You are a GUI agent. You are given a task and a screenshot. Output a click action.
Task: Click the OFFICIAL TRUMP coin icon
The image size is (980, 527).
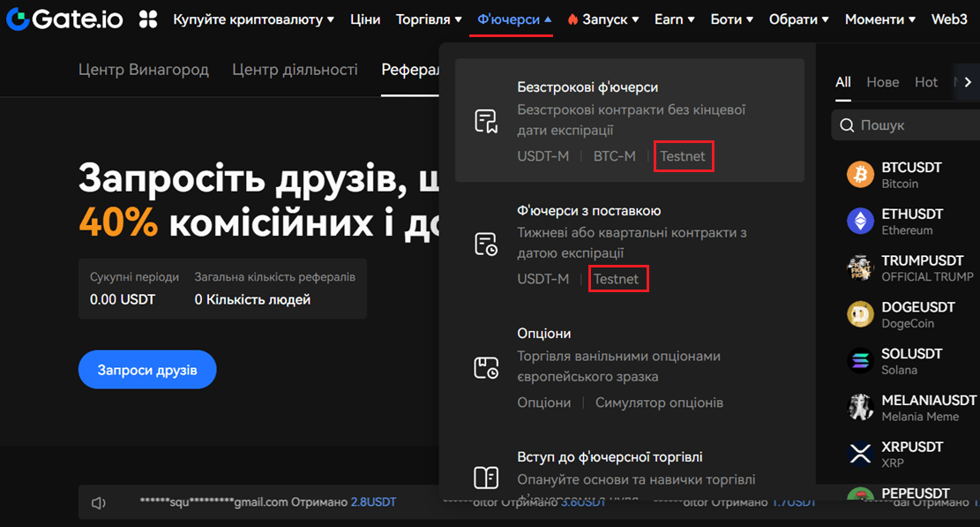(x=860, y=267)
